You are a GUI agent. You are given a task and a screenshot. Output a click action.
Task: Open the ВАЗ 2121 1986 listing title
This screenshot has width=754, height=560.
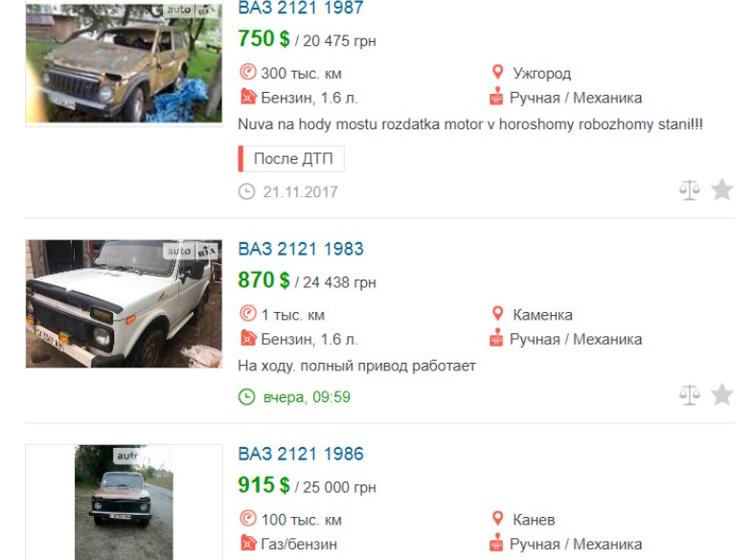point(301,454)
